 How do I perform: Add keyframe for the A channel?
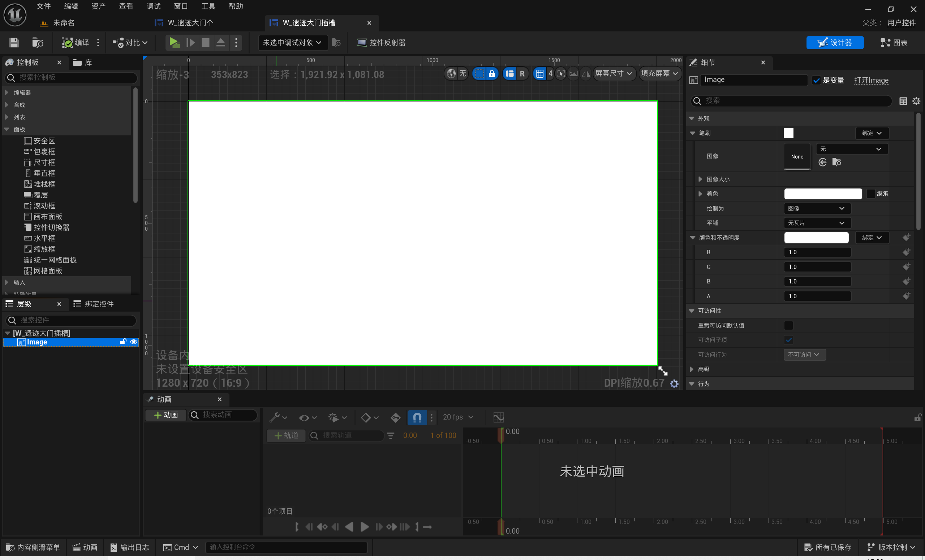(906, 296)
